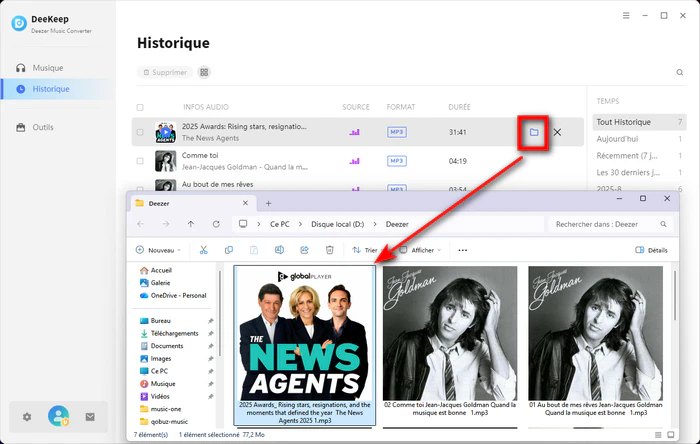Open OneDrive - Personal in sidebar

(x=173, y=295)
